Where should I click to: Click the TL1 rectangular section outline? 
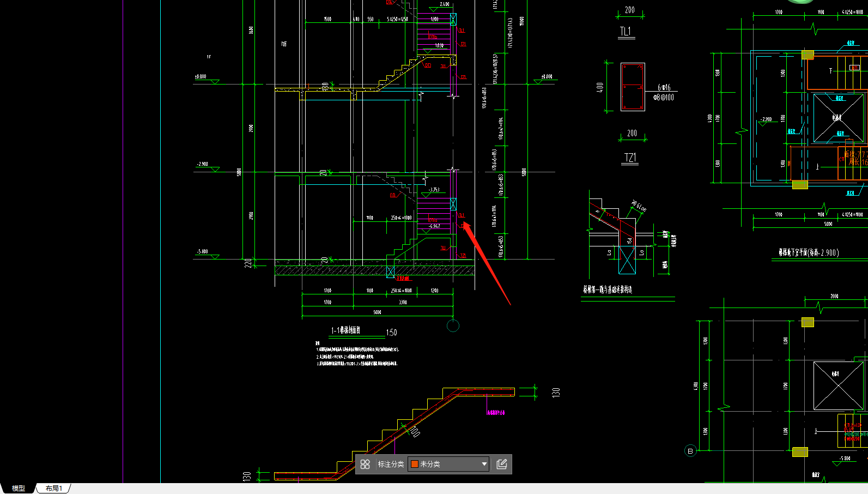[633, 87]
